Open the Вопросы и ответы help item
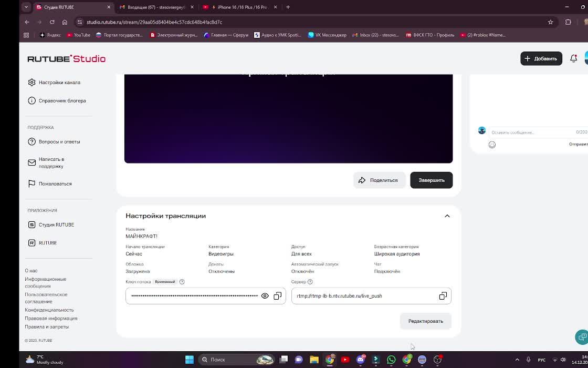The width and height of the screenshot is (588, 368). click(x=54, y=141)
